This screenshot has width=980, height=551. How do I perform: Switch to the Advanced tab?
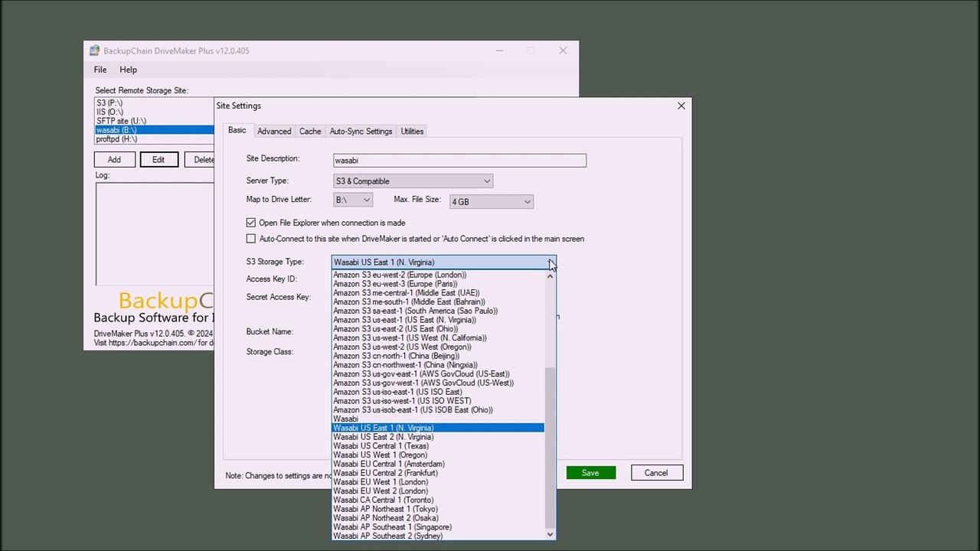(x=274, y=131)
